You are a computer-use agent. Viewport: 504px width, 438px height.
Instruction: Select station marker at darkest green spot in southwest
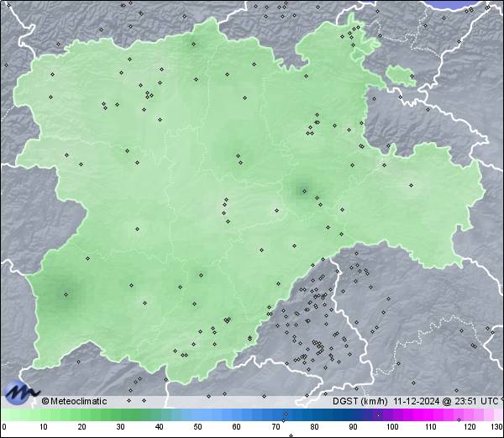coord(66,294)
